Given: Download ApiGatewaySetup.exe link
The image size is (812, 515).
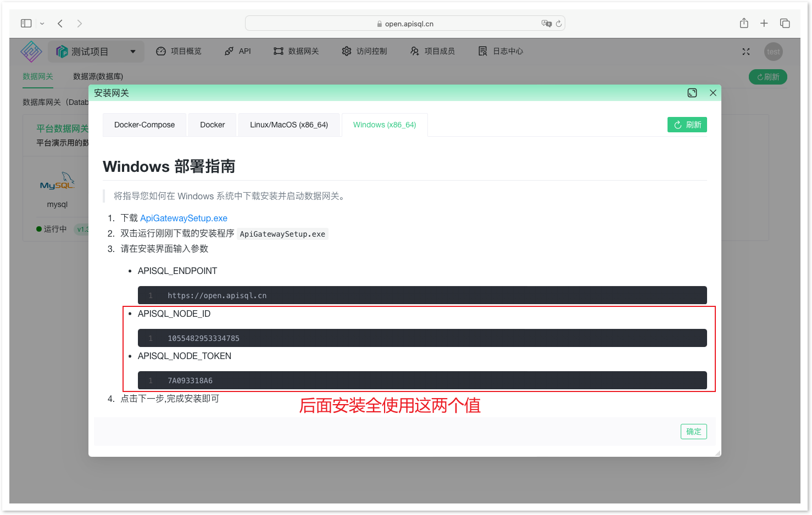Looking at the screenshot, I should (183, 218).
